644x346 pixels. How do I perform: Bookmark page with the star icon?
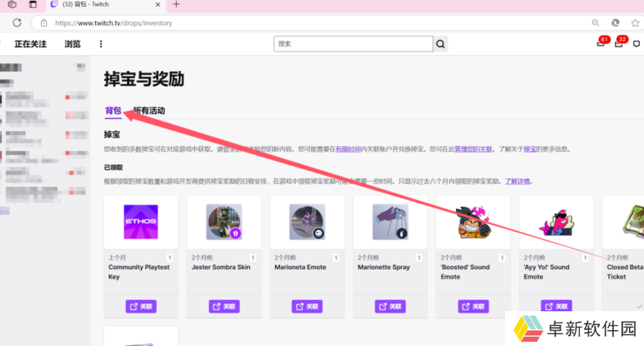pos(635,23)
